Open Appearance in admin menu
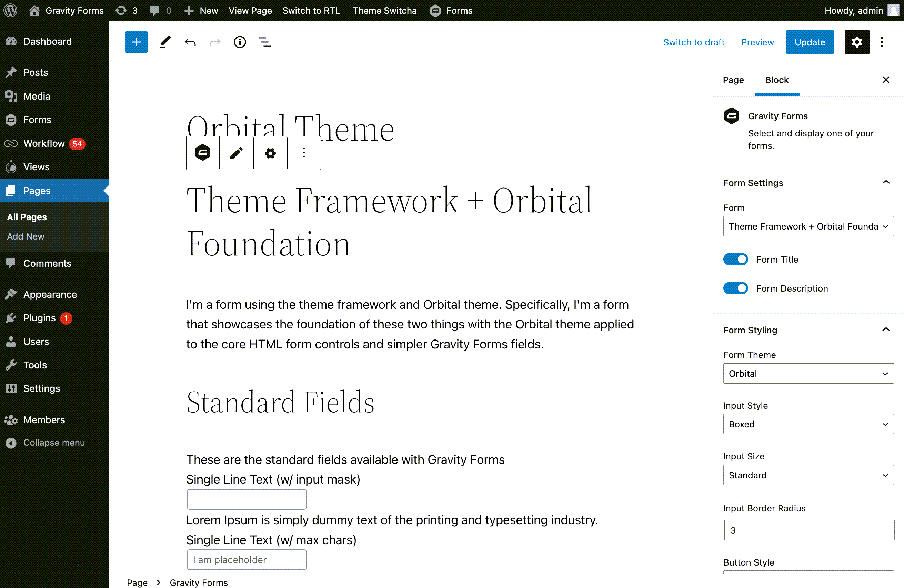904x588 pixels. click(54, 294)
